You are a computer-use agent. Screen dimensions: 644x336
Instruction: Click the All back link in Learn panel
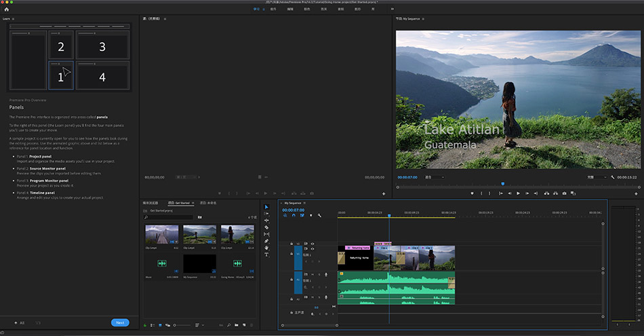tap(20, 323)
